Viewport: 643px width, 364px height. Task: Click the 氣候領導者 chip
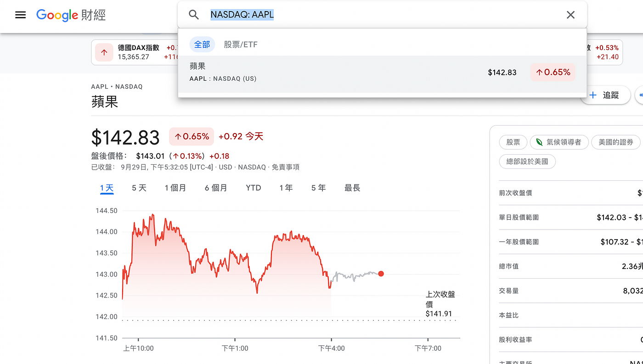tap(559, 142)
